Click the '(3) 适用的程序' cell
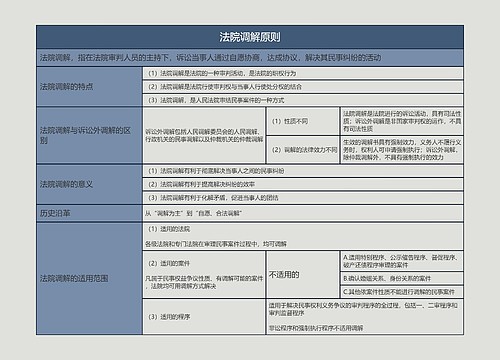 (204, 317)
